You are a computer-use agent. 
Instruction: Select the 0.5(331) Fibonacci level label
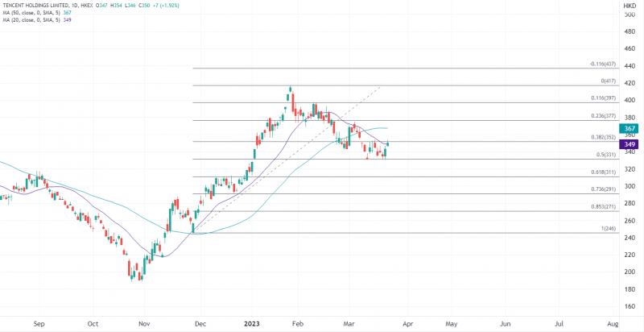click(x=608, y=155)
